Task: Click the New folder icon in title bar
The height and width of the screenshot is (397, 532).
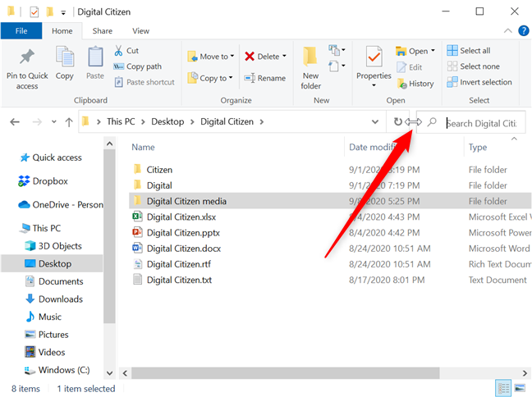Action: click(50, 11)
